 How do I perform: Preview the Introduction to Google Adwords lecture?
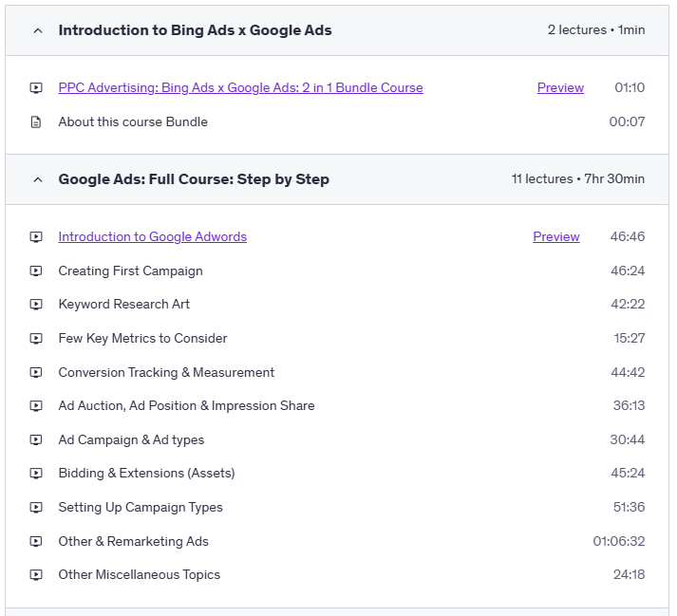(555, 237)
